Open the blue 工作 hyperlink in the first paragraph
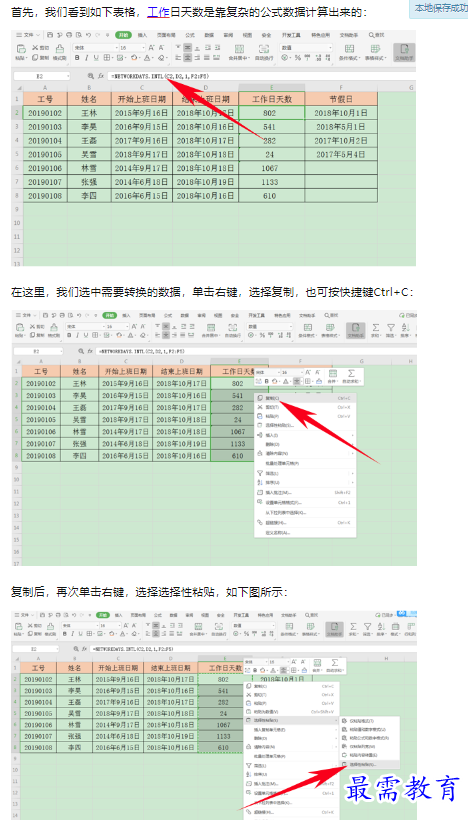 158,12
